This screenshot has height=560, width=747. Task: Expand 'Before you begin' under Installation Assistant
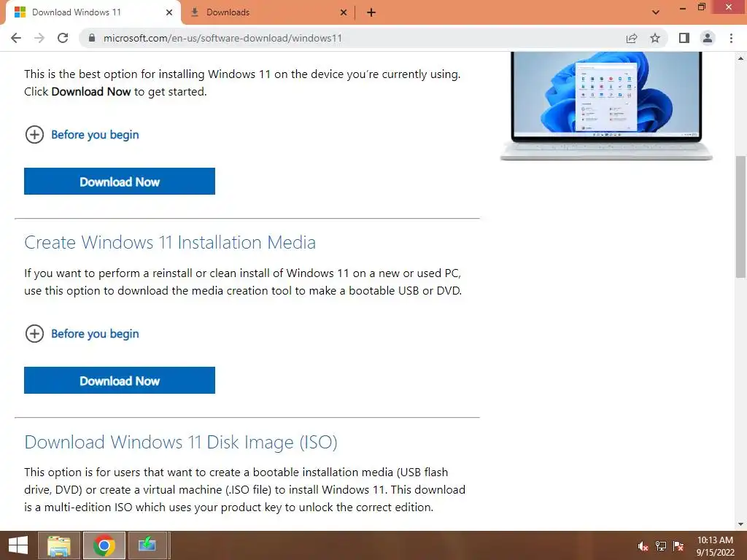(x=82, y=135)
